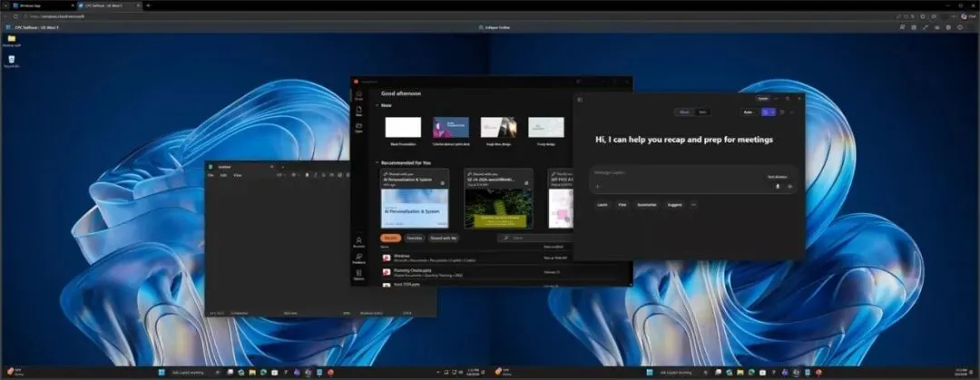Click the purple Copilot split button
Screen dimensions: 980x380
pos(769,112)
